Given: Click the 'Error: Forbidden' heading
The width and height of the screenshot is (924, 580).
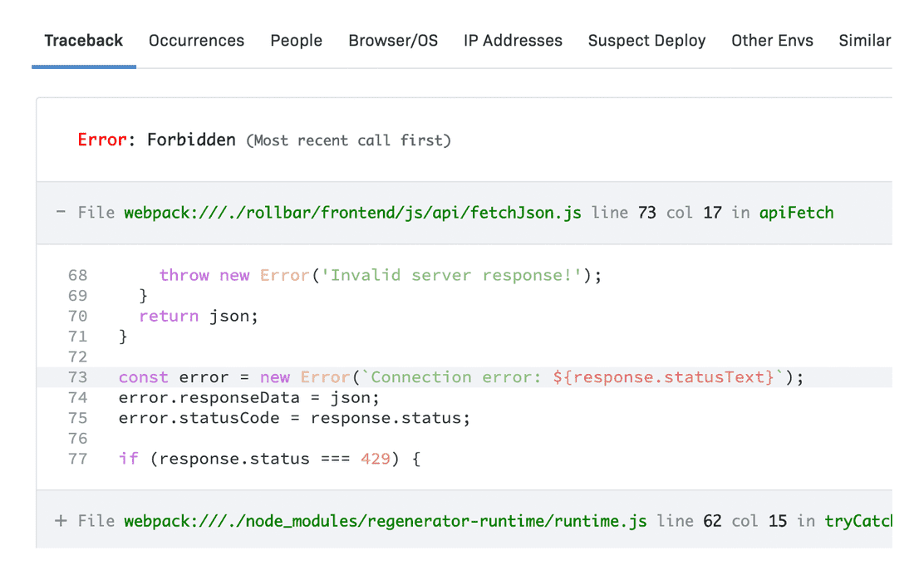Looking at the screenshot, I should coord(157,140).
